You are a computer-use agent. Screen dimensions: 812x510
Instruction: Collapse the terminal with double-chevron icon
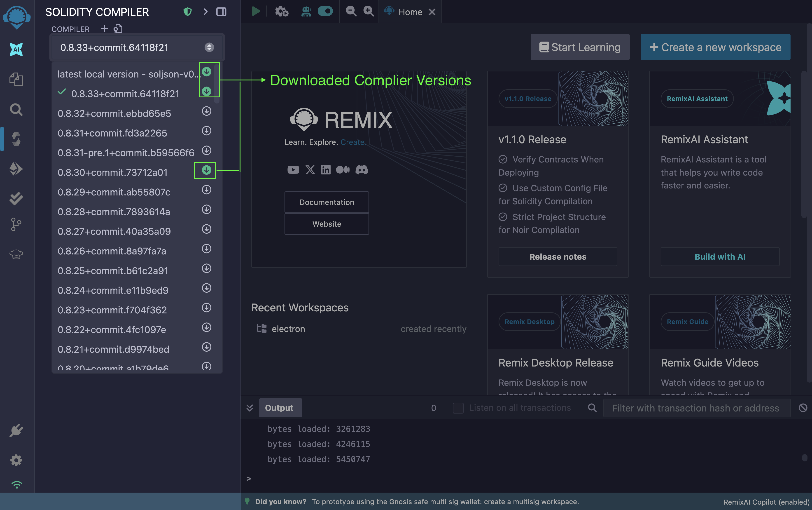point(250,408)
